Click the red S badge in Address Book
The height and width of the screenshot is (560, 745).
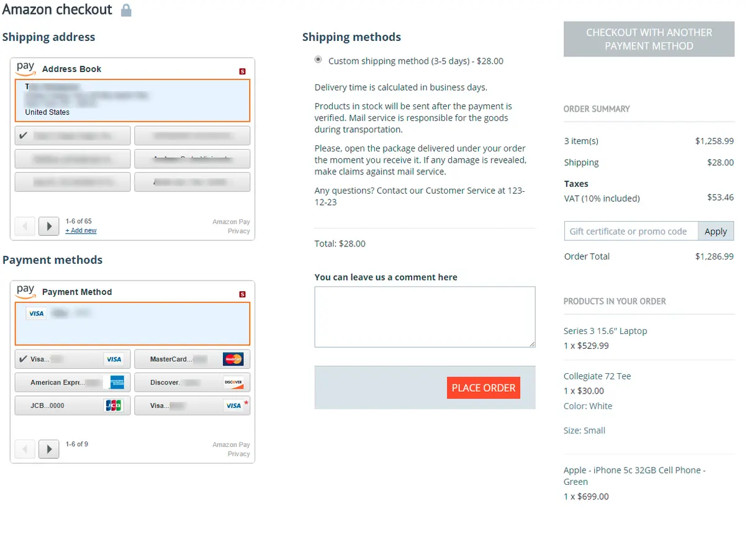coord(242,71)
